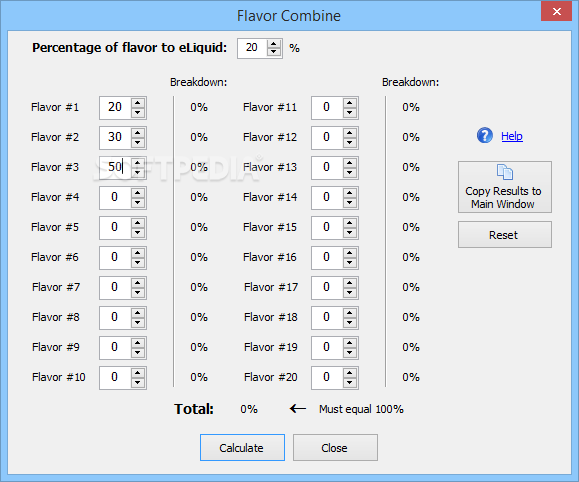Decrease Flavor #16 value with down arrow

click(350, 263)
